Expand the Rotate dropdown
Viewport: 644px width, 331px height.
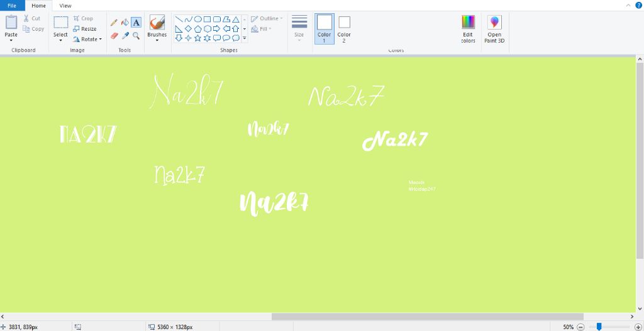click(x=100, y=40)
